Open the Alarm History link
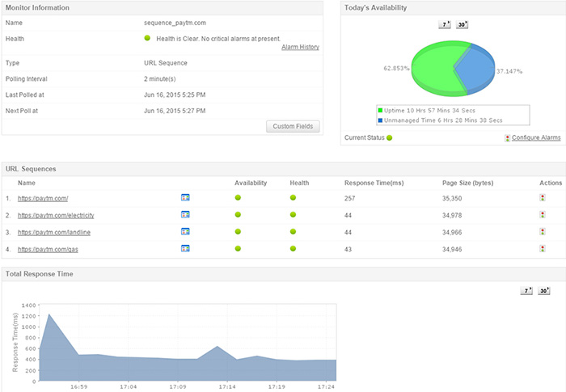566x392 pixels. [300, 47]
